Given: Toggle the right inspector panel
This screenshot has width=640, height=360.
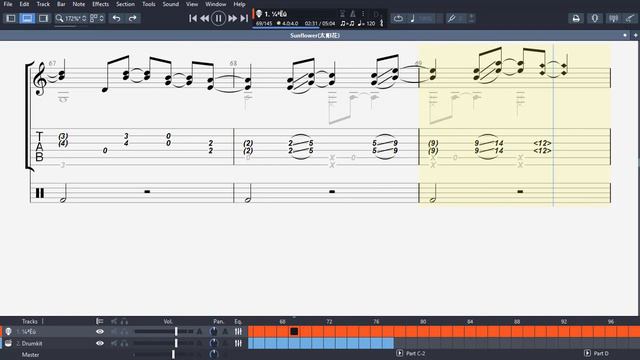Looking at the screenshot, I should tap(43, 18).
